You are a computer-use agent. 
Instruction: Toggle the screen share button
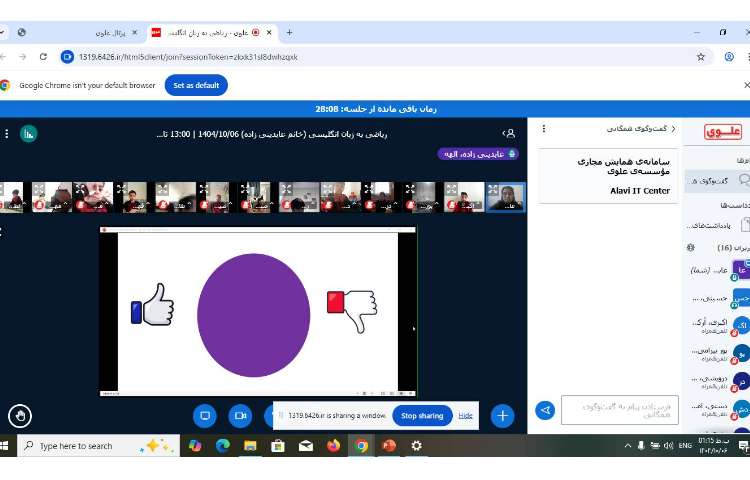205,415
